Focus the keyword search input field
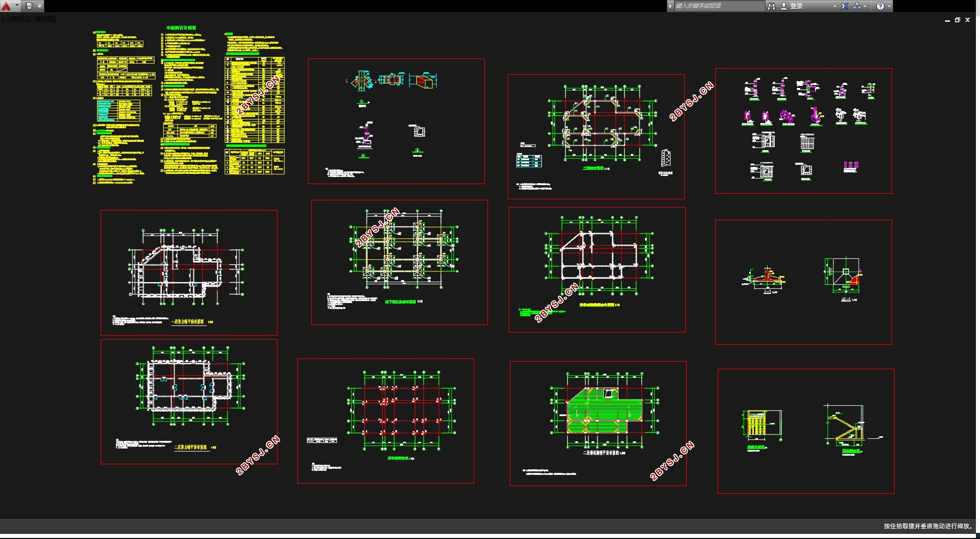The height and width of the screenshot is (539, 980). [x=719, y=6]
